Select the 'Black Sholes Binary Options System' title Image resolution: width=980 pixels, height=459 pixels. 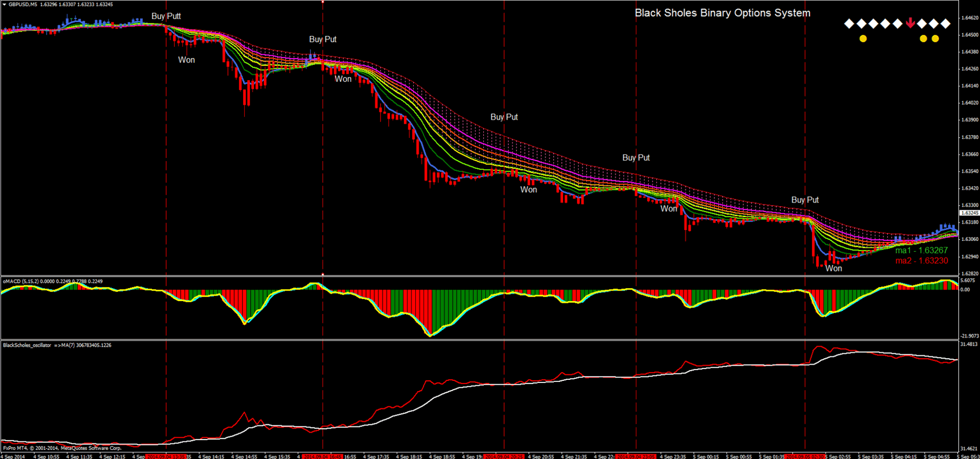click(723, 13)
